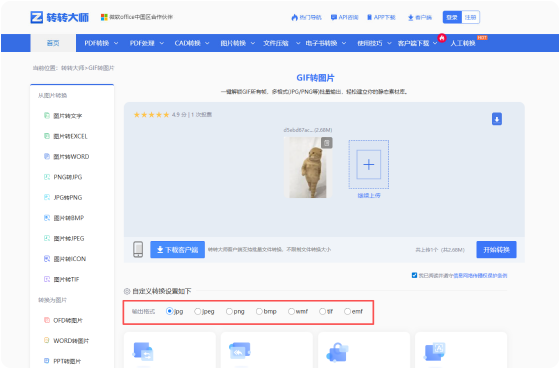
Task: Click the download icon at upload panel top right
Action: coord(496,119)
